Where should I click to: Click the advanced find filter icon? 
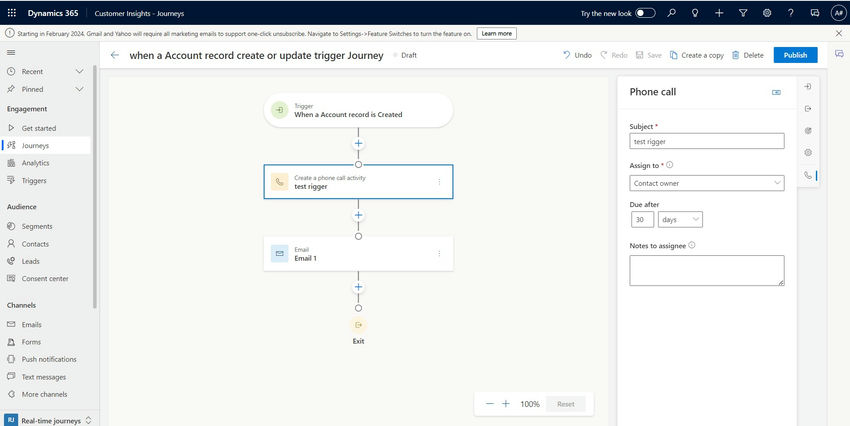click(743, 13)
